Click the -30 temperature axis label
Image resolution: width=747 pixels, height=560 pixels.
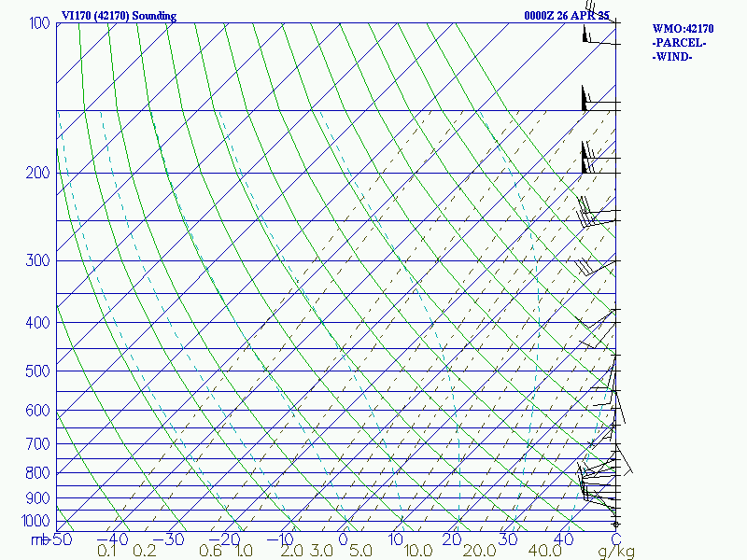click(168, 539)
